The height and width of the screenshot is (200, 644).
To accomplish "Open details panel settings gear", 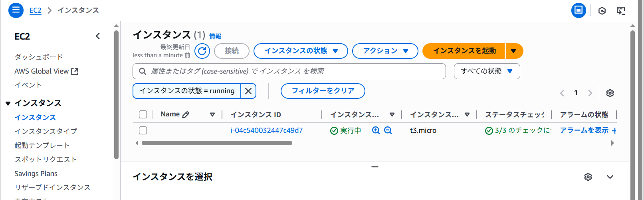I will (x=588, y=177).
